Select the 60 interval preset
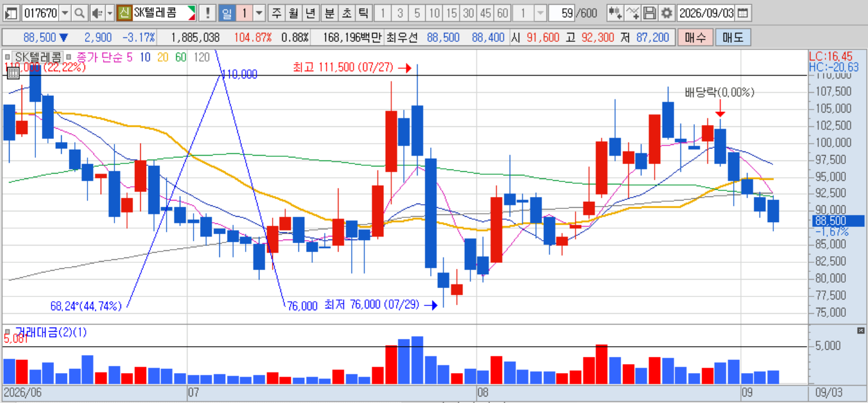Screen dimensions: 868x403 point(503,13)
